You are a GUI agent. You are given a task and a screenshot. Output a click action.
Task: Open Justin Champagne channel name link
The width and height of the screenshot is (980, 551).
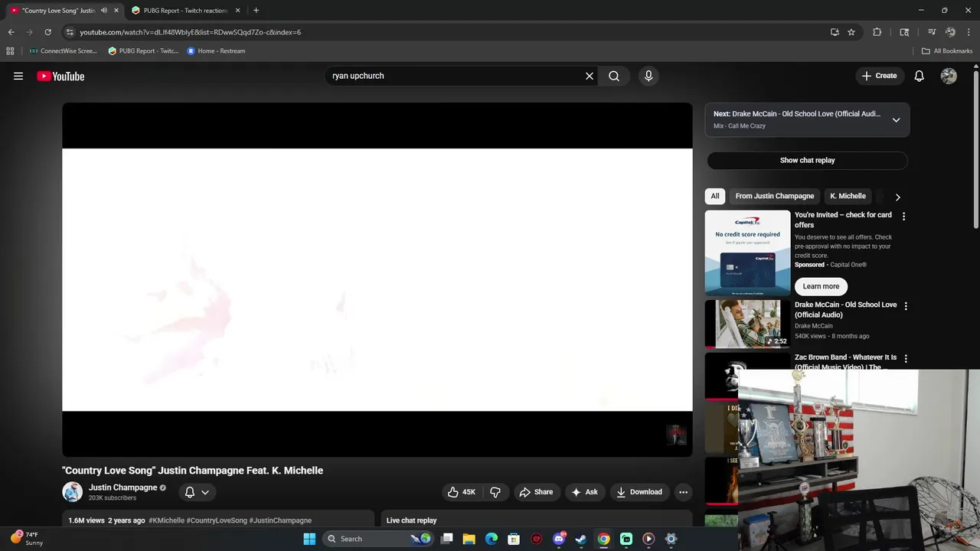122,487
